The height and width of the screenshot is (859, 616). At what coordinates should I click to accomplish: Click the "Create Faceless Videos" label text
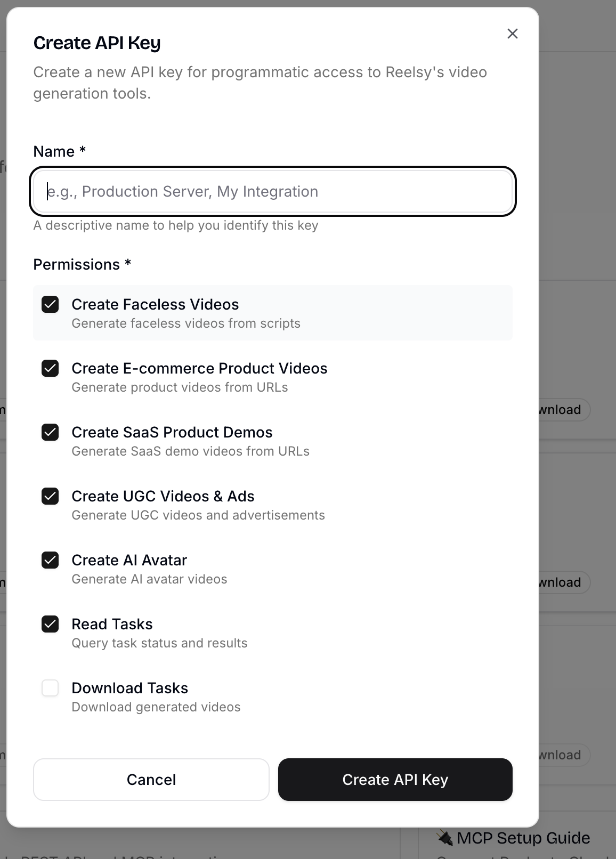(155, 304)
